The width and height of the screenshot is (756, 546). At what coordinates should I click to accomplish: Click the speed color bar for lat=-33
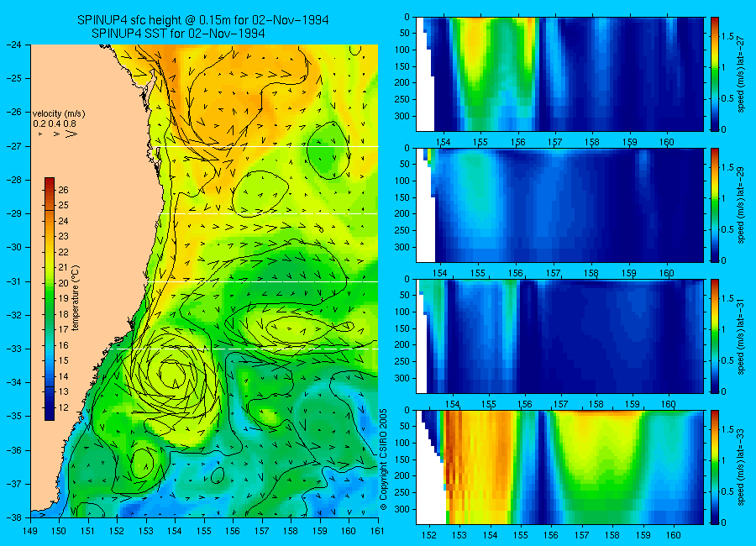[715, 467]
